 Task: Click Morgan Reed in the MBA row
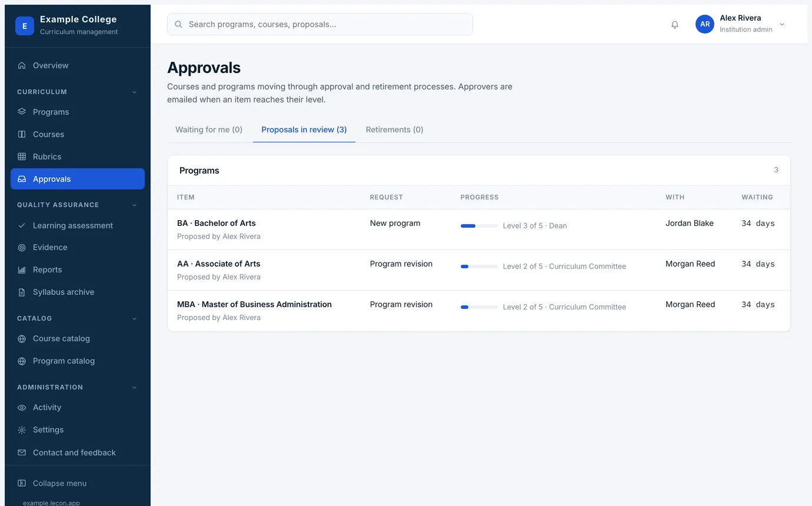[690, 304]
